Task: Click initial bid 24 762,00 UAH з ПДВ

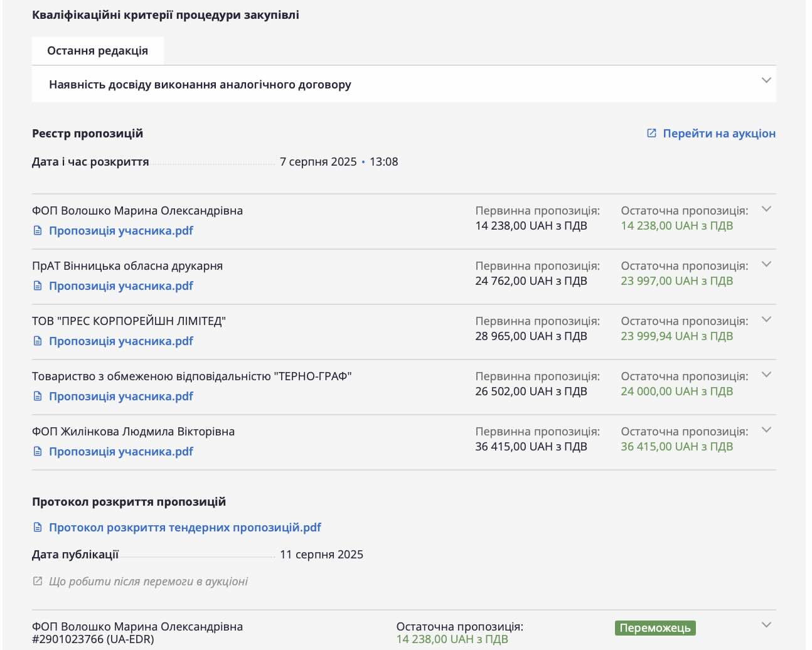Action: pos(532,281)
